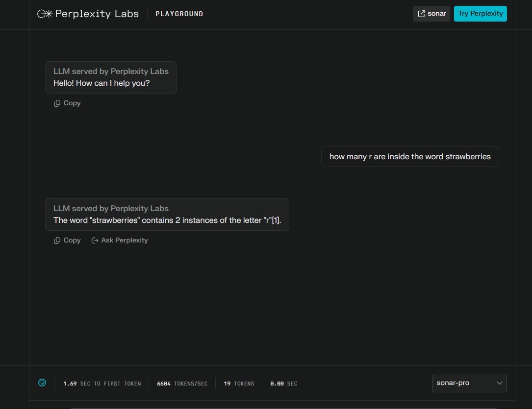Click the copy icon under the greeting message

click(57, 103)
